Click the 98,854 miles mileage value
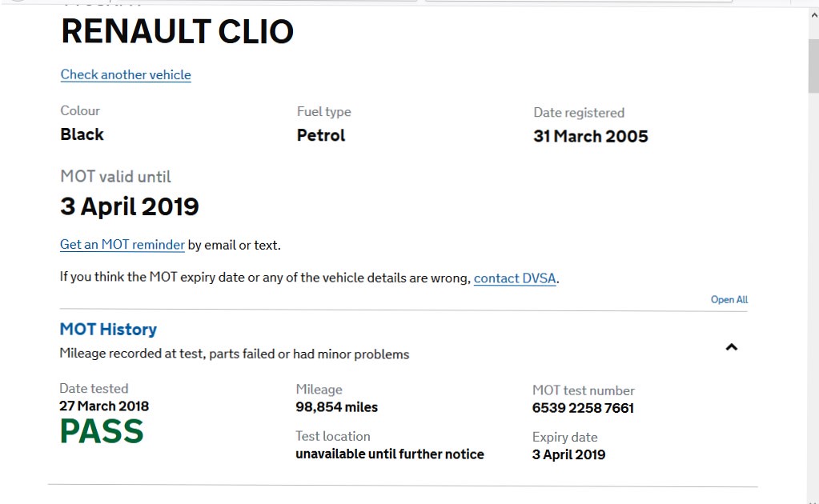The width and height of the screenshot is (819, 504). (x=336, y=407)
